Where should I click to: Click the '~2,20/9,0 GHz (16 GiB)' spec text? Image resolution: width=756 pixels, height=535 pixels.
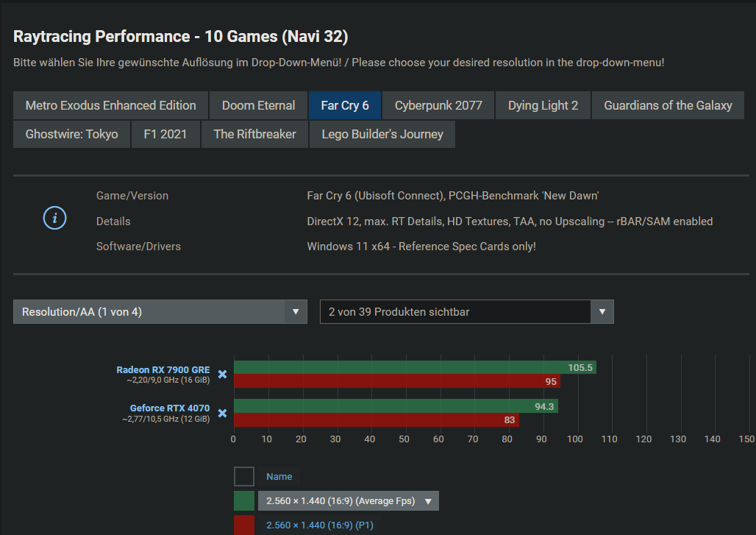click(168, 380)
